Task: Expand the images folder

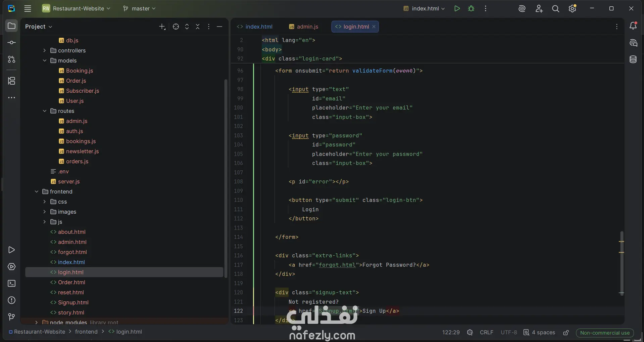Action: 45,212
